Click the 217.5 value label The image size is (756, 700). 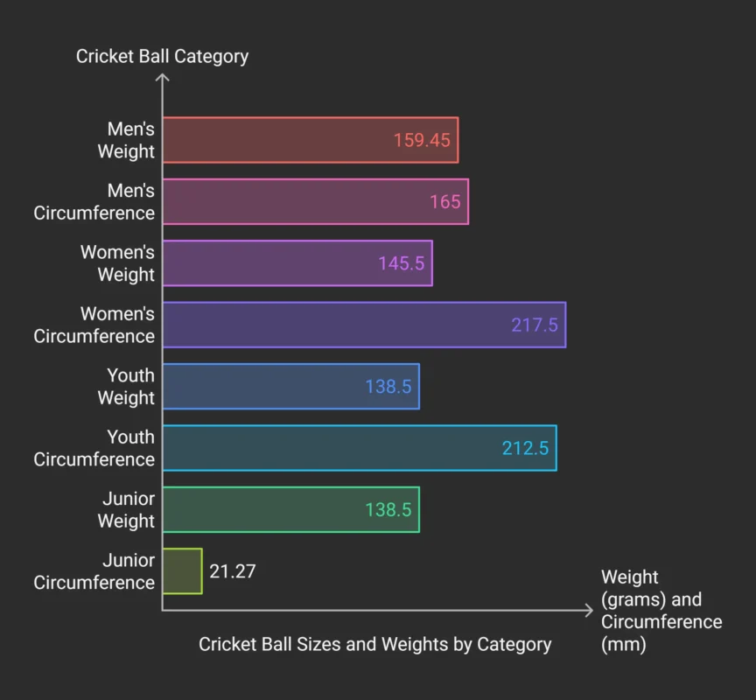(535, 325)
